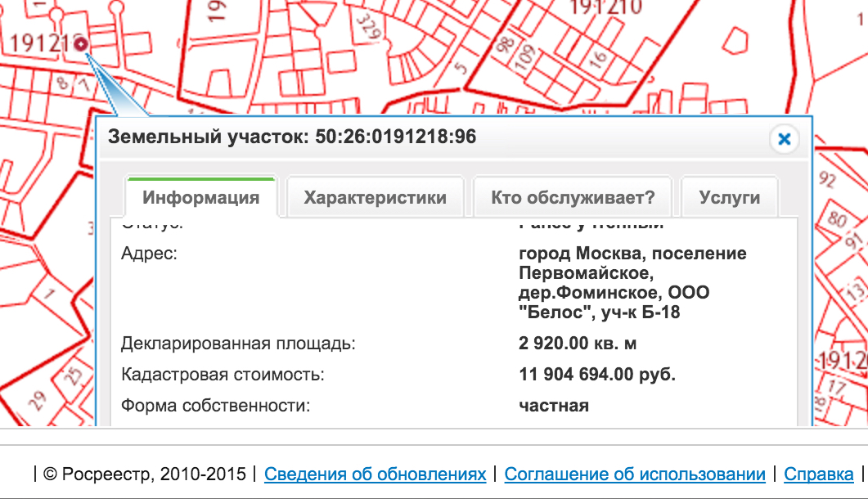Click the red location marker icon on the map
The height and width of the screenshot is (499, 868).
click(x=79, y=44)
